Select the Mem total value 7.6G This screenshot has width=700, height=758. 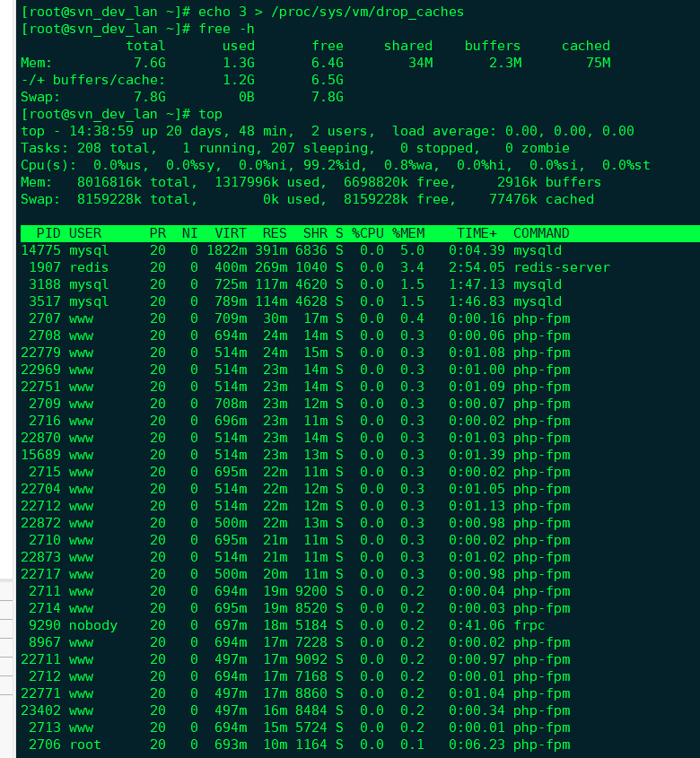[150, 63]
